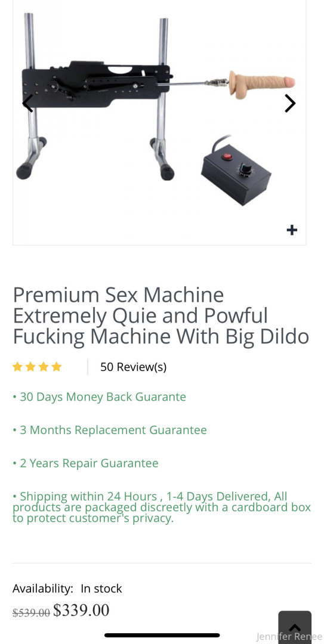Viewport: 324px width, 644px height.
Task: Open the 50 Review(s) link
Action: tap(133, 367)
